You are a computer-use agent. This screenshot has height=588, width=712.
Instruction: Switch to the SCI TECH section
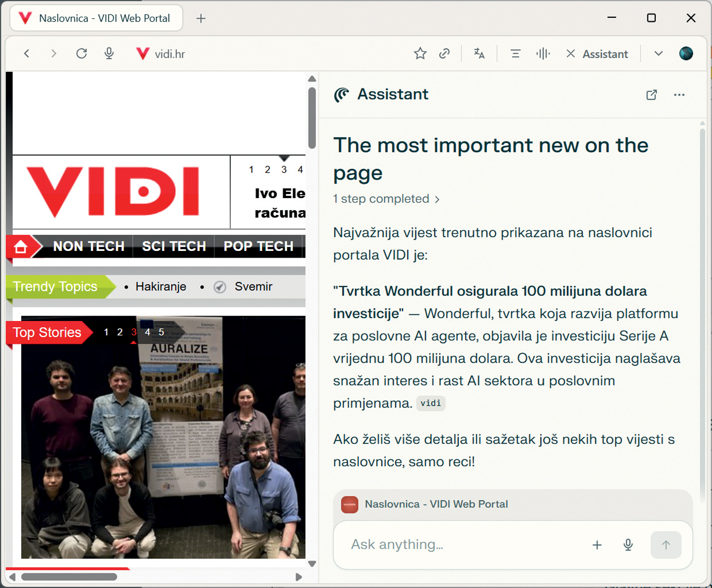click(x=174, y=246)
